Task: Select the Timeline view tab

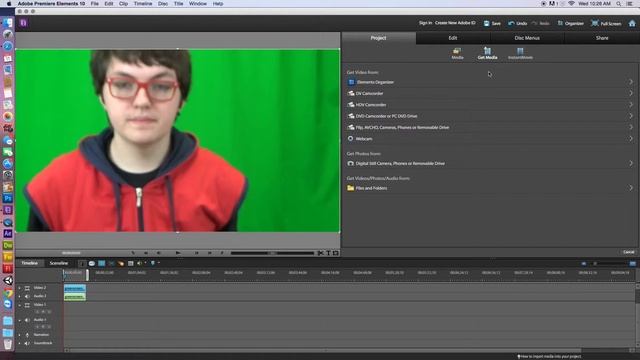Action: click(x=29, y=263)
